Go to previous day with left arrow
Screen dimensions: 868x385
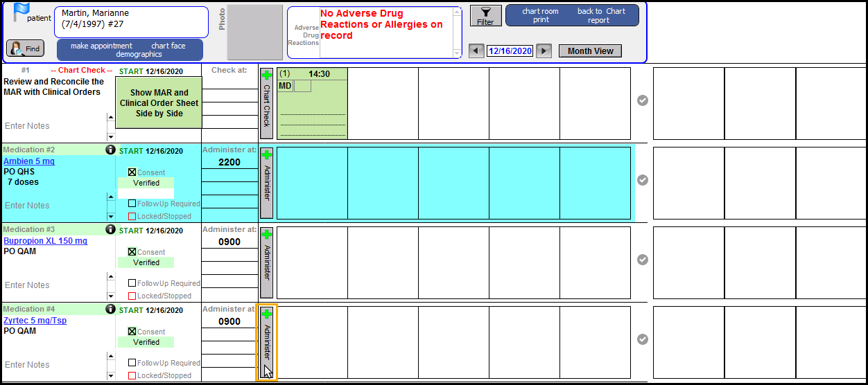click(476, 51)
